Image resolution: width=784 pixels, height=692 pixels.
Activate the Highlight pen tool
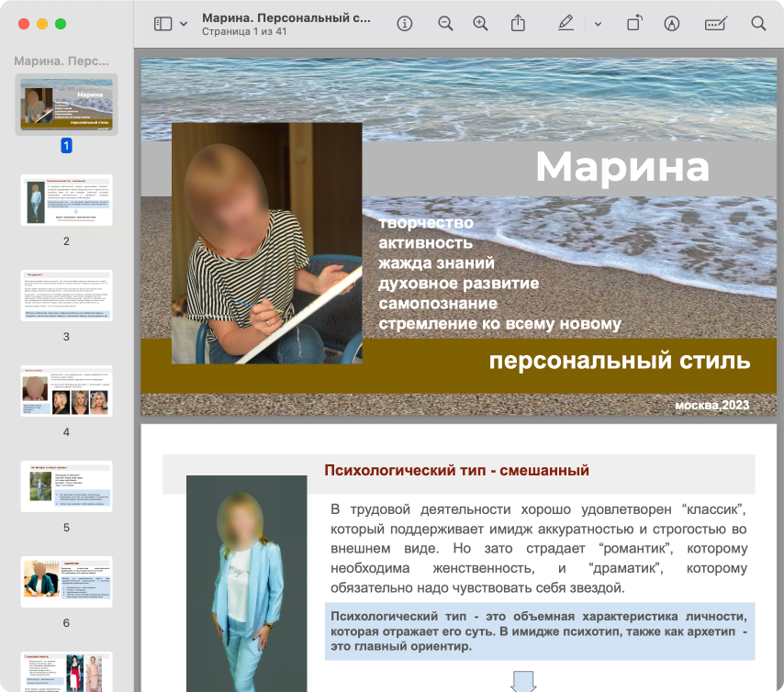[566, 24]
